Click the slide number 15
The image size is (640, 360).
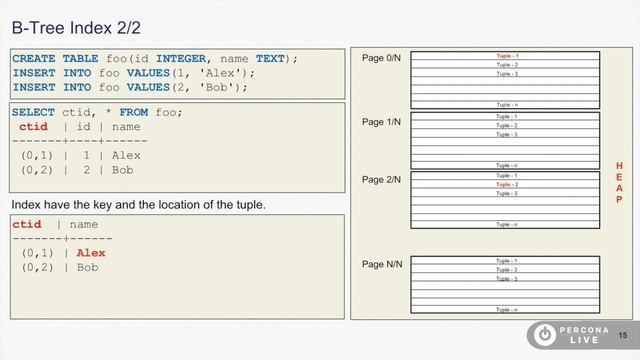(x=622, y=336)
